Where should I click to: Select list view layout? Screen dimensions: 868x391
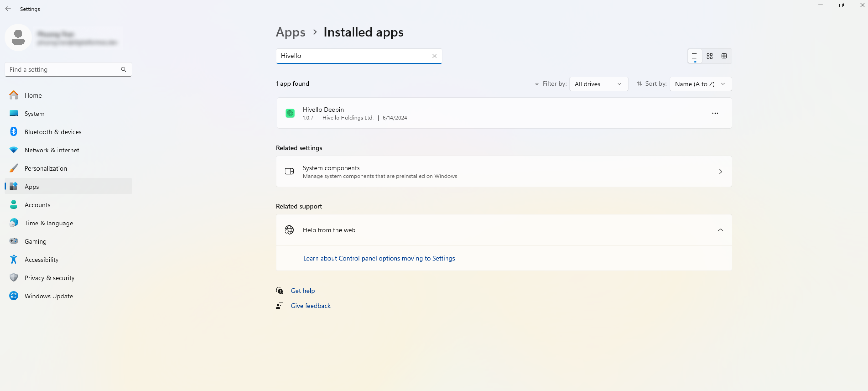pos(695,56)
